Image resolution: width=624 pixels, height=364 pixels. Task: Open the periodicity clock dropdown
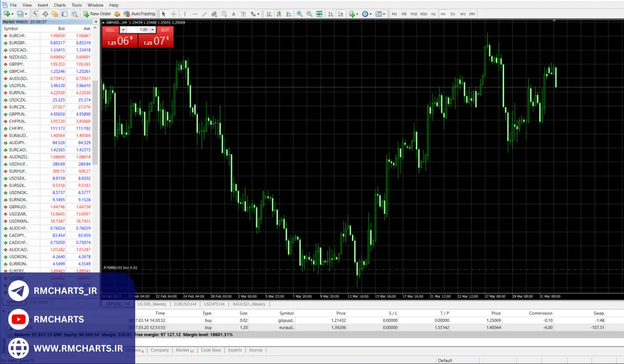coord(367,14)
